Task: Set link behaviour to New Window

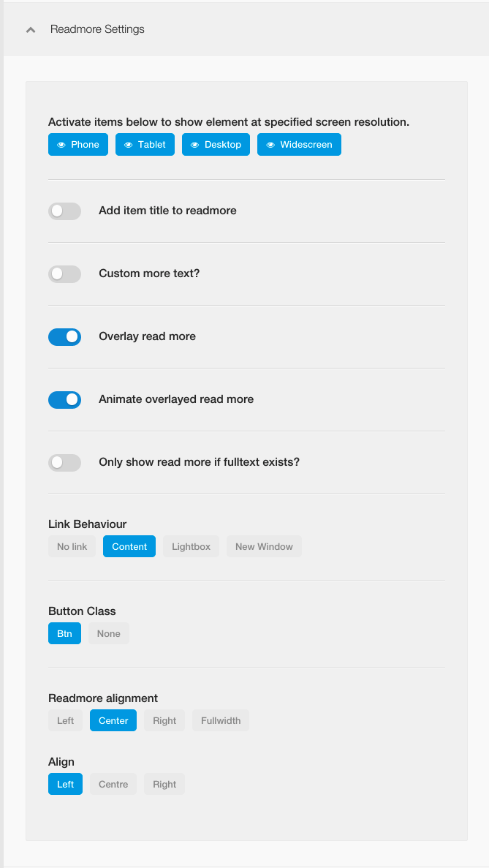Action: tap(264, 546)
